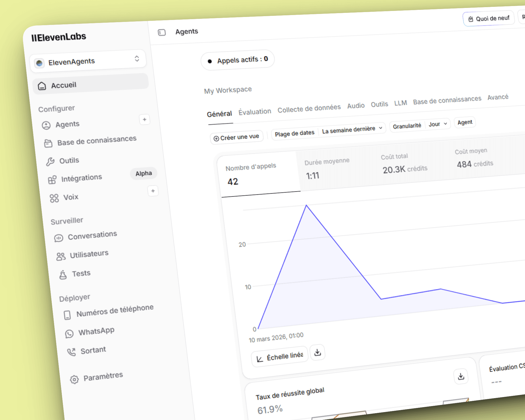This screenshot has height=420, width=525.
Task: Switch to the Évaluation tab
Action: pyautogui.click(x=255, y=112)
